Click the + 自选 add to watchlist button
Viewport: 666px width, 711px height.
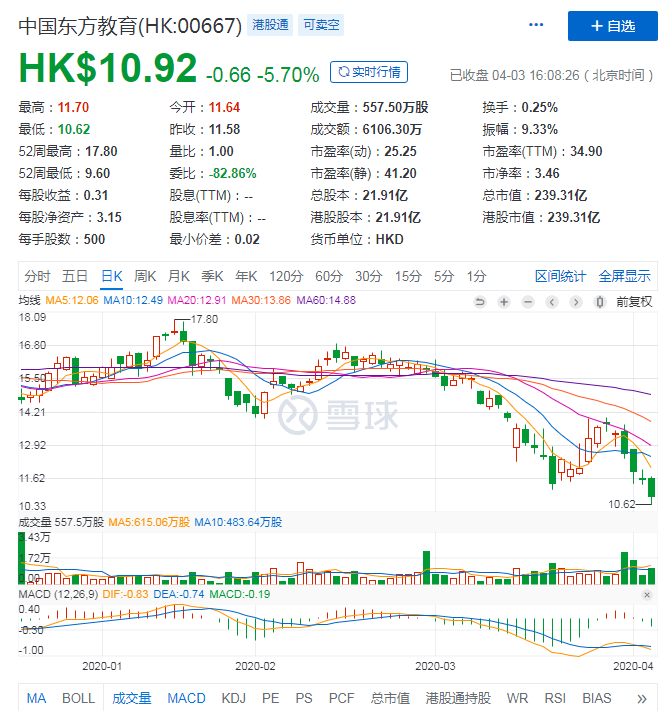pyautogui.click(x=612, y=26)
